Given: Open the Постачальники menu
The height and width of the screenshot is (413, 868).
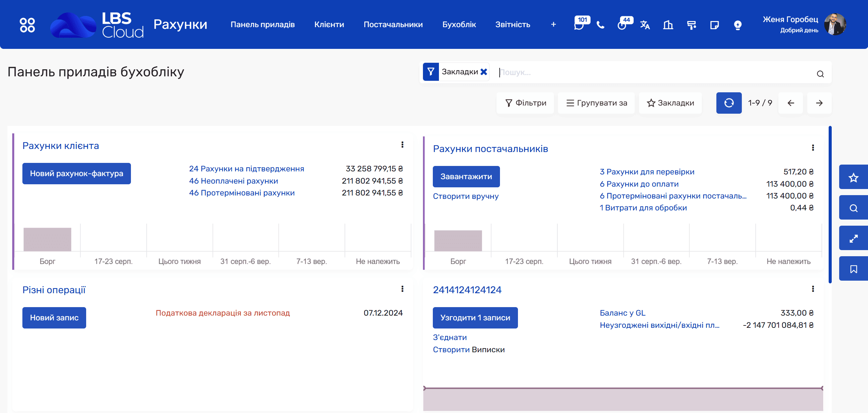Looking at the screenshot, I should pos(393,24).
